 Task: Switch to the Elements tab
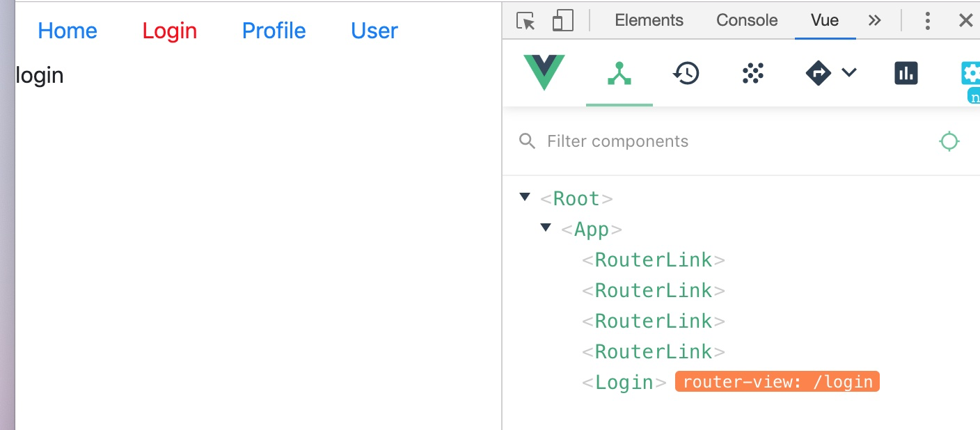(649, 20)
